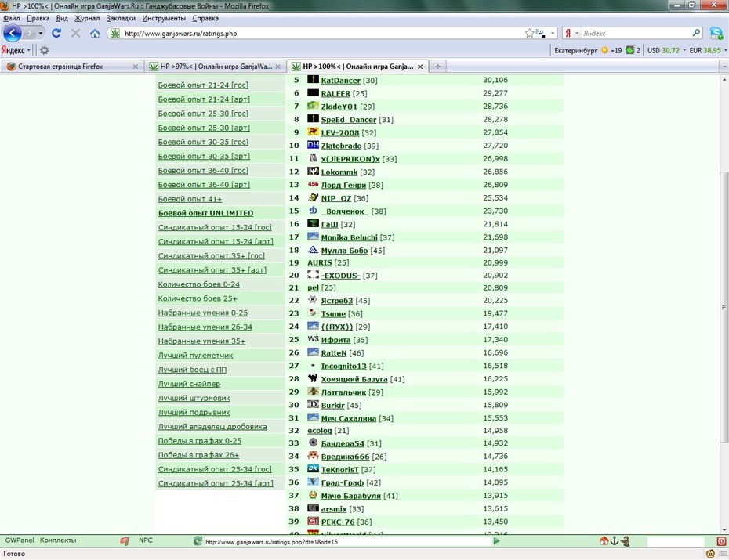Open the address bar history dropdown

pos(553,33)
